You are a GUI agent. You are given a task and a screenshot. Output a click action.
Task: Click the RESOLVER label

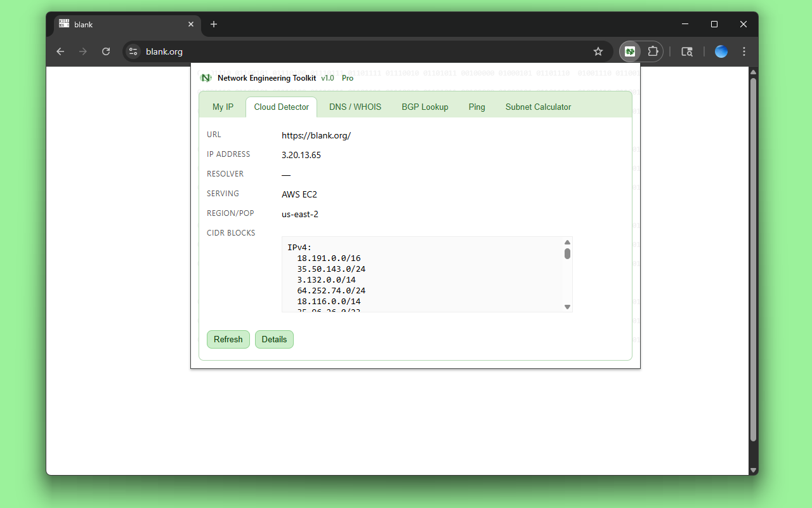pyautogui.click(x=225, y=174)
